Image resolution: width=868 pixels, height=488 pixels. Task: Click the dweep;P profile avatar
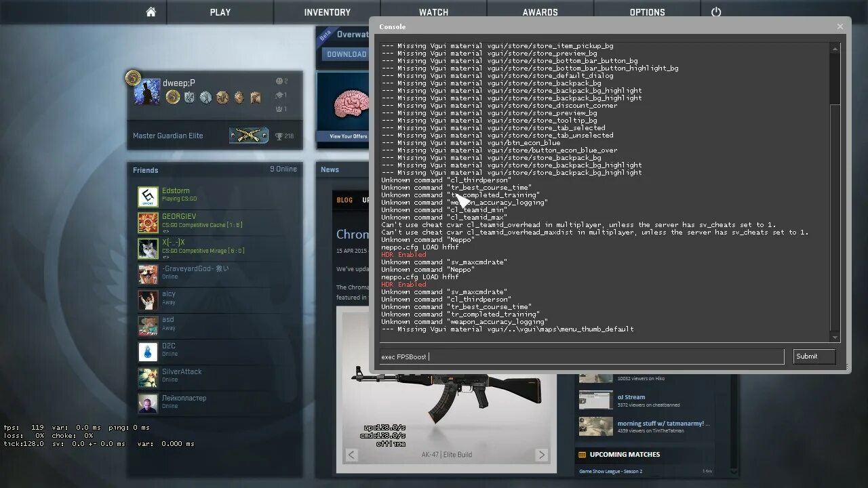(x=147, y=91)
